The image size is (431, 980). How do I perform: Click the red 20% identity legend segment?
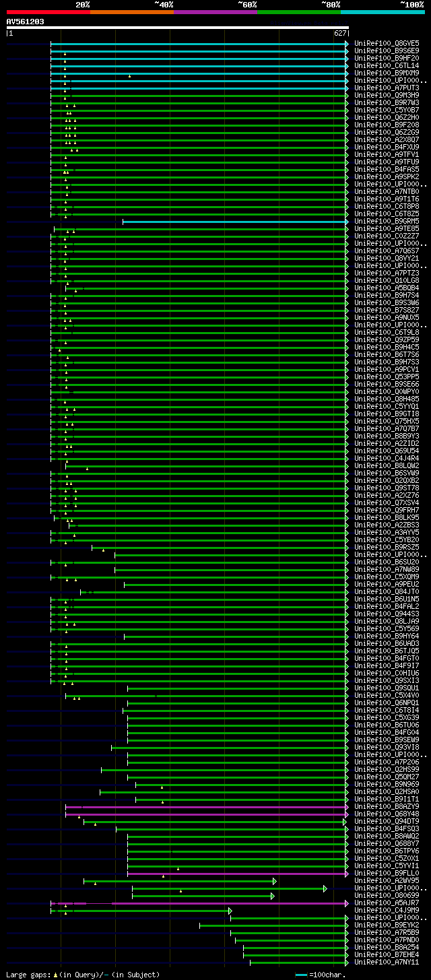[48, 11]
